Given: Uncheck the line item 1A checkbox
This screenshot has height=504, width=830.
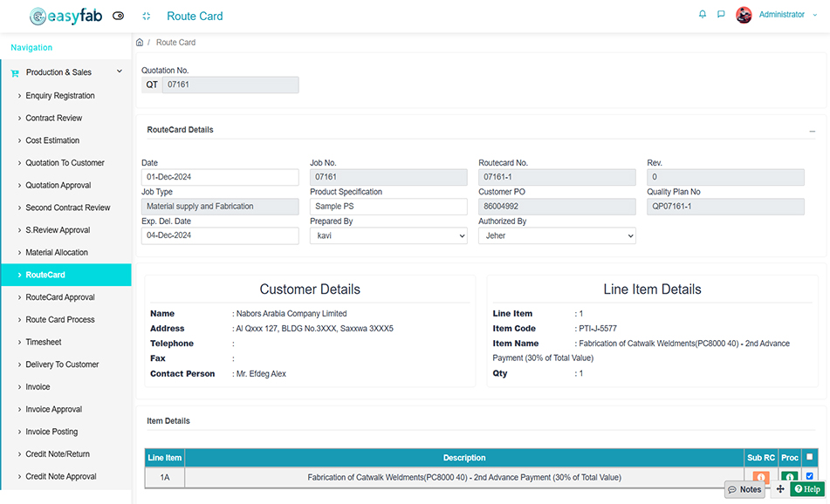Looking at the screenshot, I should point(809,476).
